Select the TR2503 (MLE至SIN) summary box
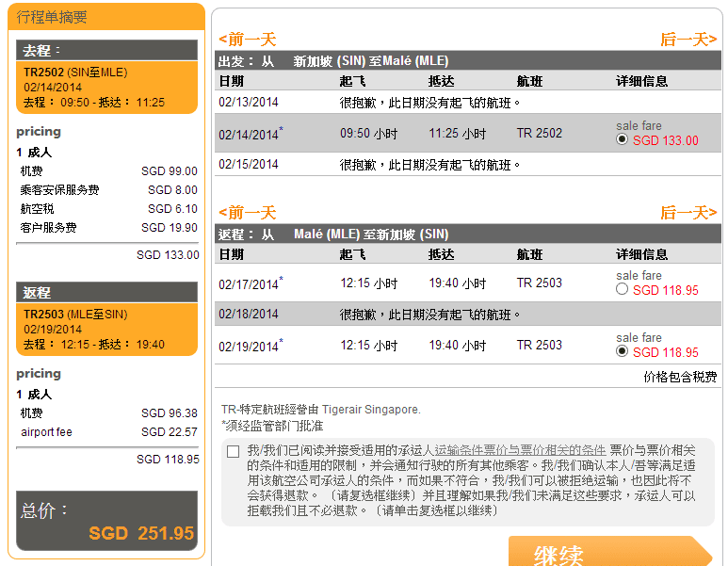Viewport: 728px width, 566px height. [106, 330]
